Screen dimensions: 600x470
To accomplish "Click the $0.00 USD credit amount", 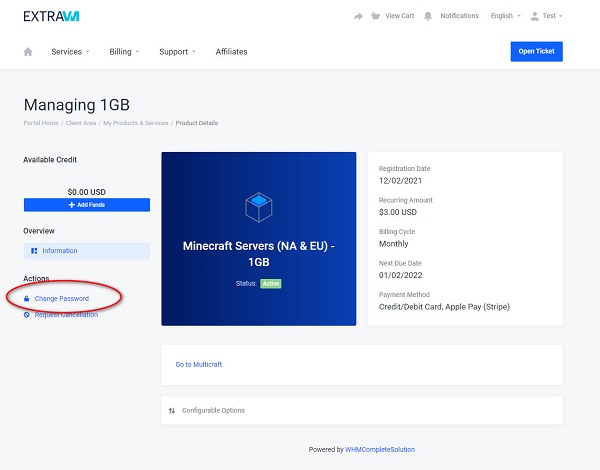I will tap(87, 192).
